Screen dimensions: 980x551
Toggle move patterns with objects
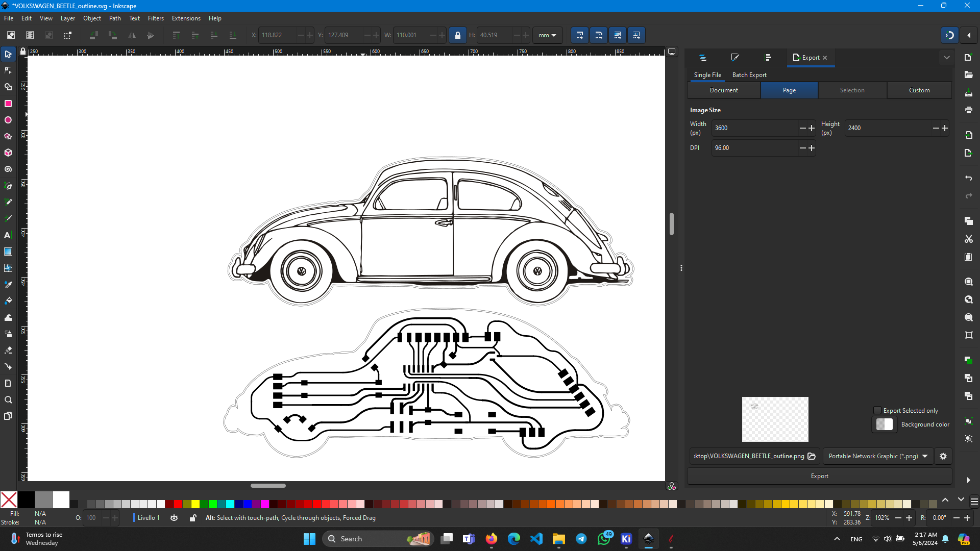point(636,35)
